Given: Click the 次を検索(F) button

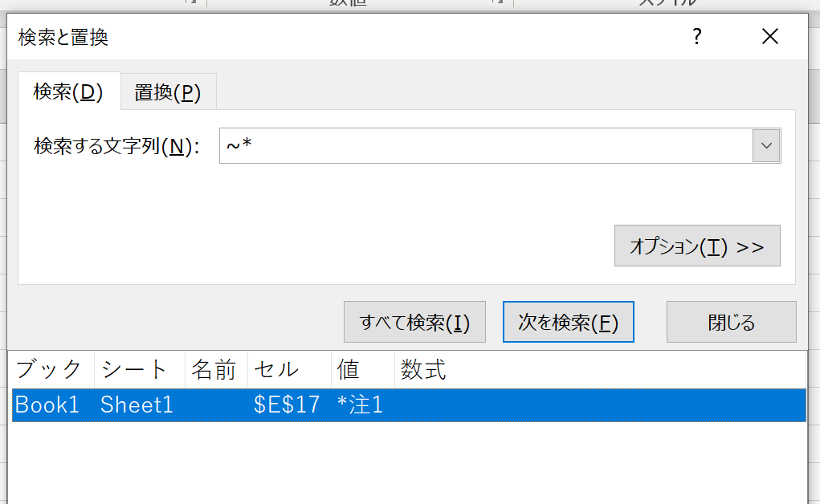Looking at the screenshot, I should (x=569, y=322).
